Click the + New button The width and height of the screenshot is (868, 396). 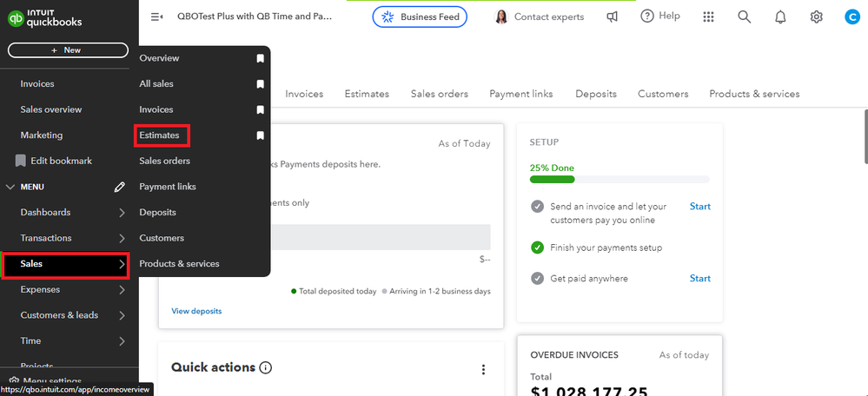pos(67,50)
